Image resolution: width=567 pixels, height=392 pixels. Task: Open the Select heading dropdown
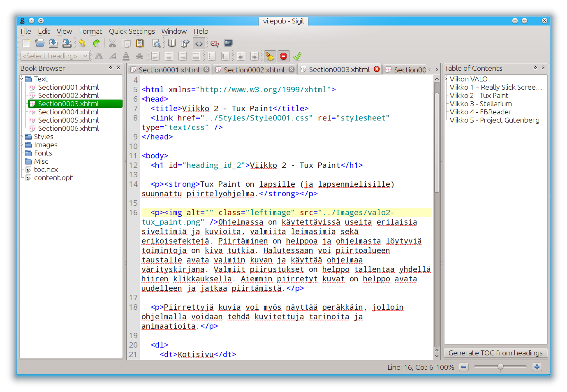pos(55,56)
